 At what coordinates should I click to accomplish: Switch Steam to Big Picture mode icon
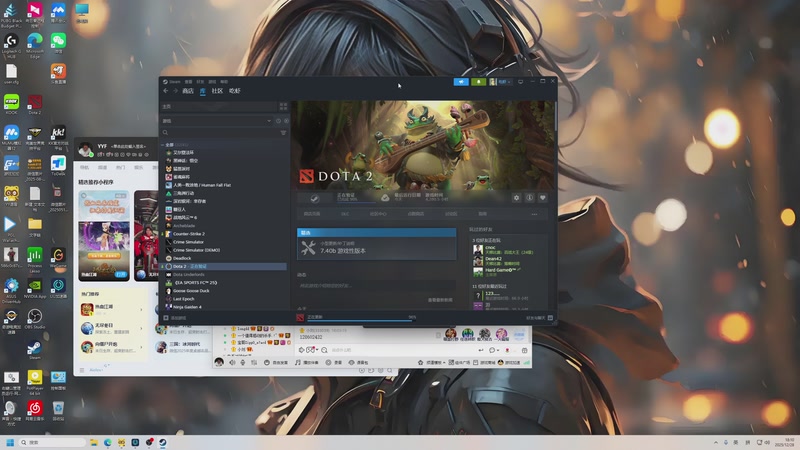coord(520,82)
